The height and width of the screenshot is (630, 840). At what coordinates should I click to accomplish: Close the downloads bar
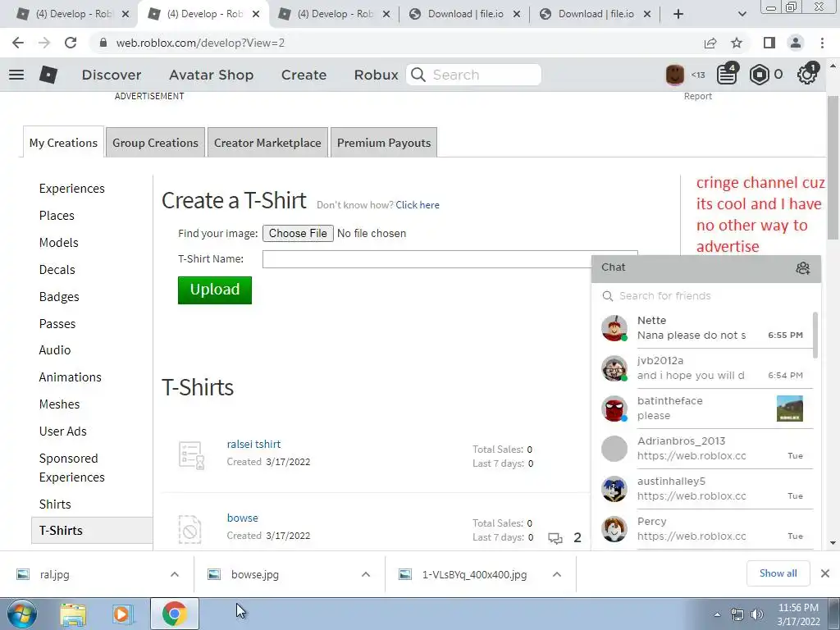point(825,573)
